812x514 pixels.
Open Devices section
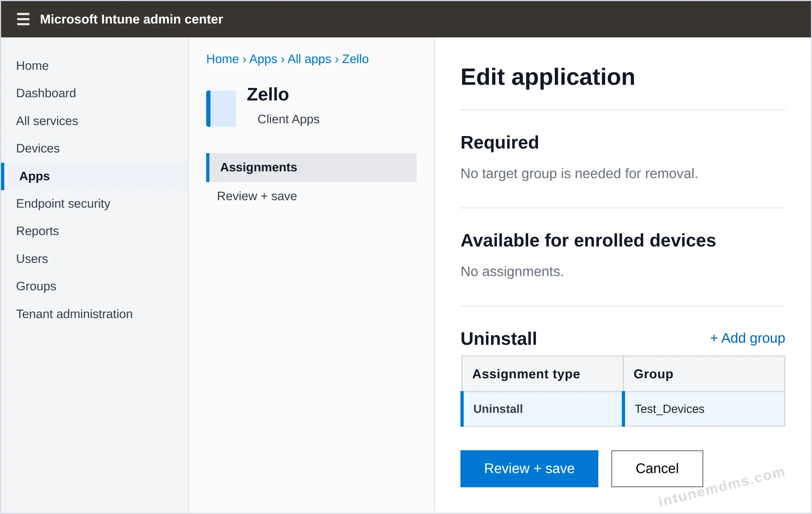point(38,149)
